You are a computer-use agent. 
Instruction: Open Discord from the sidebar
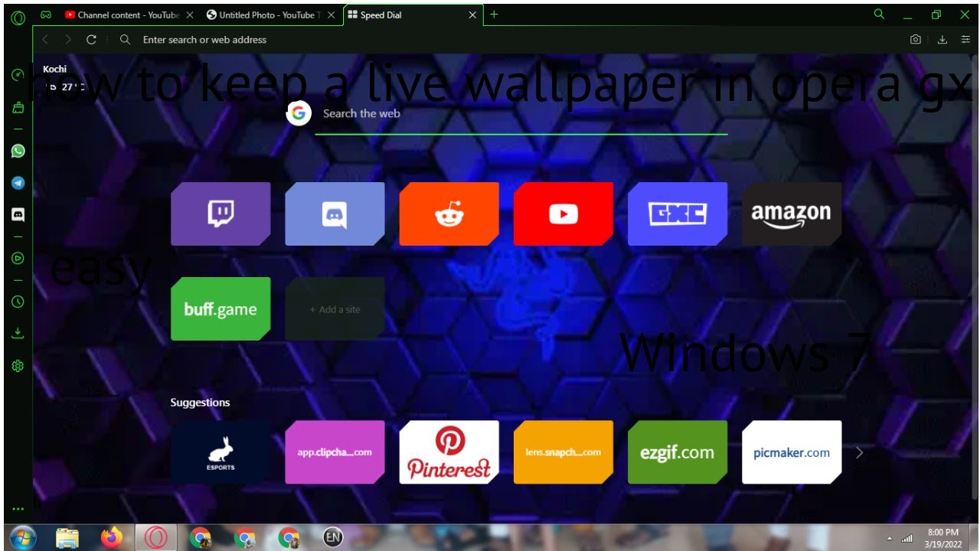(x=18, y=215)
